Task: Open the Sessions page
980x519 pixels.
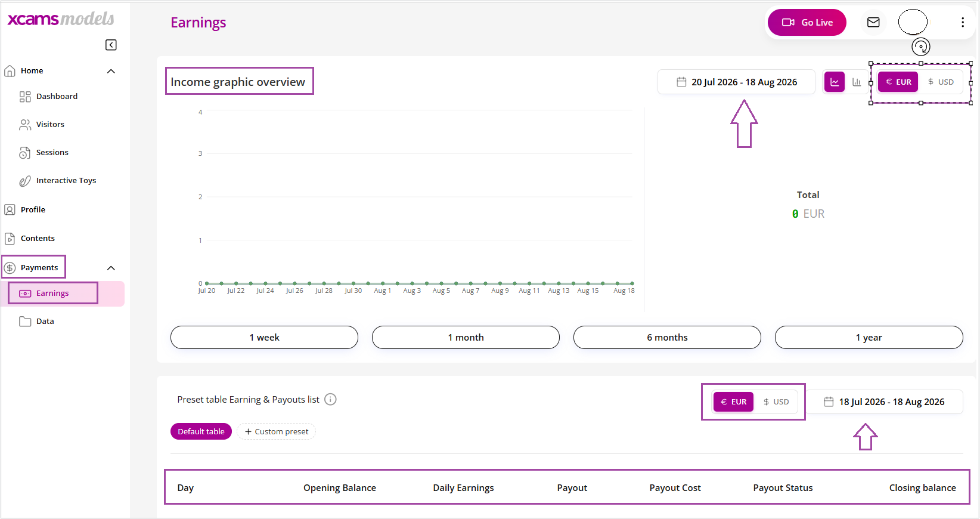Action: coord(52,152)
